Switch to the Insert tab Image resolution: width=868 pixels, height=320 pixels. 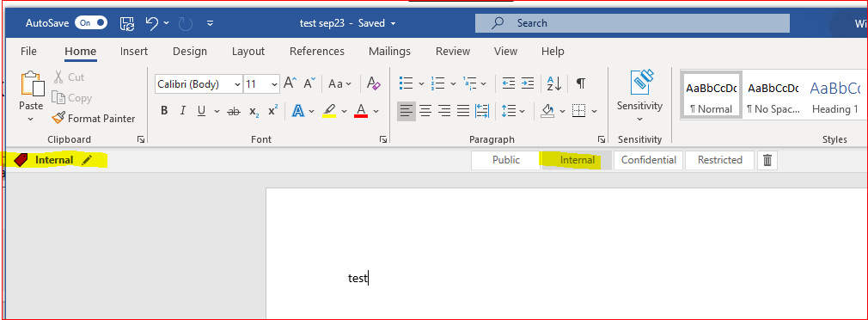coord(134,52)
